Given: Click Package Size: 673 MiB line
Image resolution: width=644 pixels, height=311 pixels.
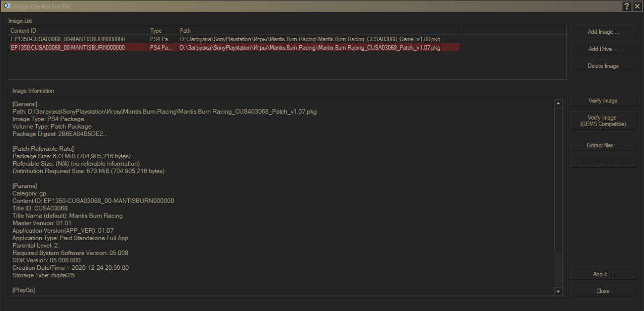Looking at the screenshot, I should pyautogui.click(x=71, y=156).
